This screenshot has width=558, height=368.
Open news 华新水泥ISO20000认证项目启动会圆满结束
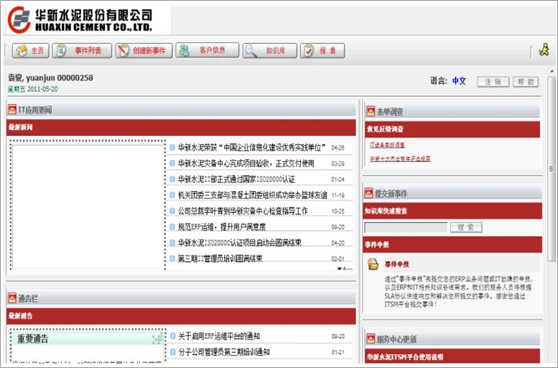(x=239, y=242)
